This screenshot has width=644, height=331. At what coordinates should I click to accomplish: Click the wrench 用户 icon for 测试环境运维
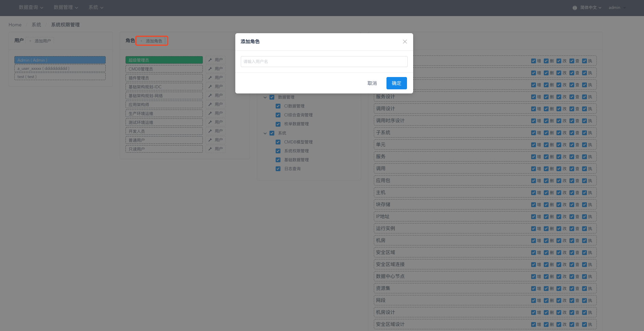pos(215,122)
